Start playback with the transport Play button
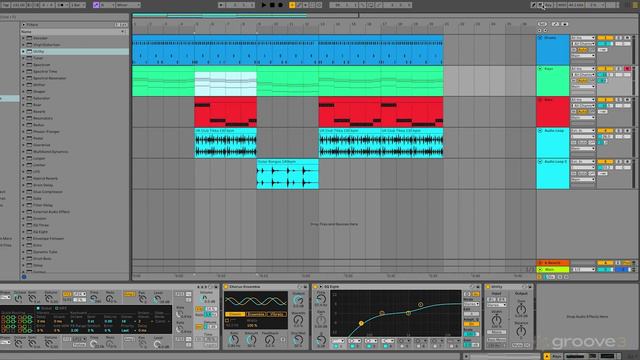Viewport: 640px width, 360px height. pos(264,5)
